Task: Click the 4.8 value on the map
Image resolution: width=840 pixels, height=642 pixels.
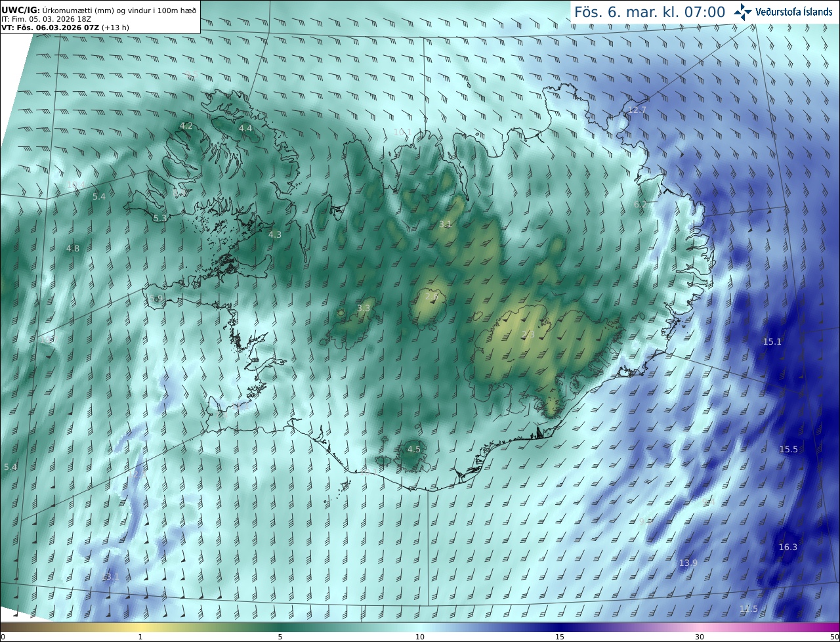Action: pos(73,248)
